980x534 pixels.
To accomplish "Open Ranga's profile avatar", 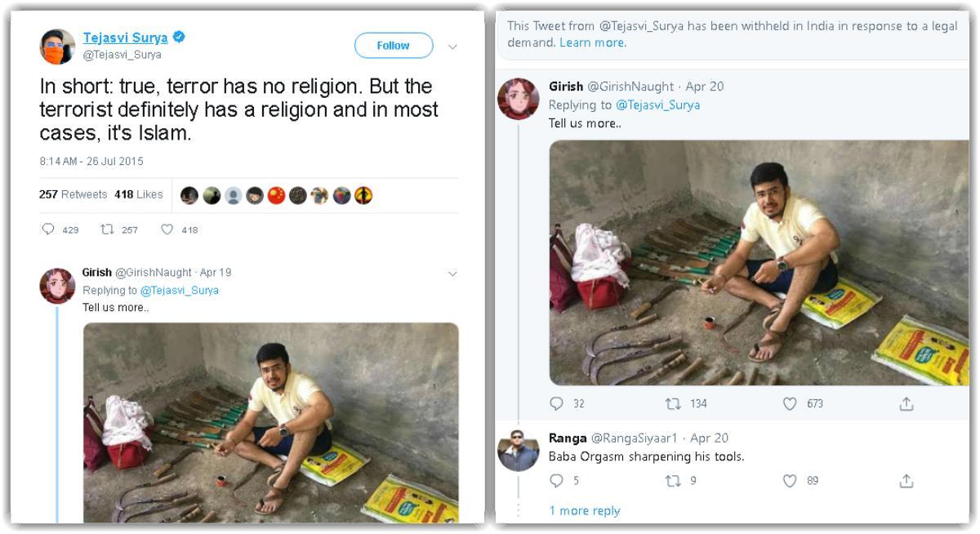I will [x=519, y=450].
